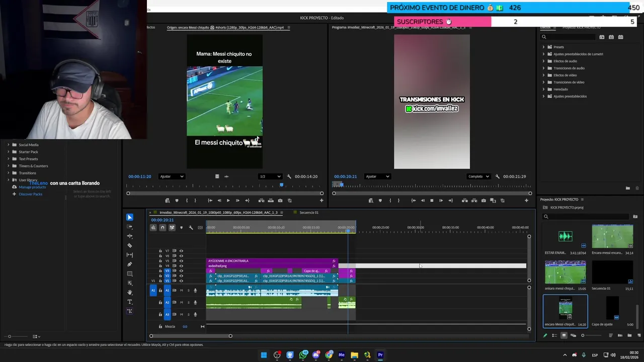The height and width of the screenshot is (362, 644).
Task: Open Source monitor settings wrench
Action: click(289, 176)
